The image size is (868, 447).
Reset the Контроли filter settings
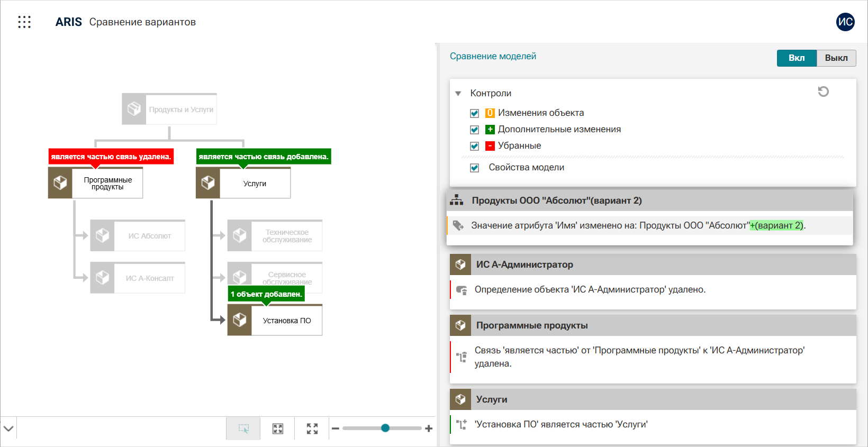pyautogui.click(x=823, y=92)
